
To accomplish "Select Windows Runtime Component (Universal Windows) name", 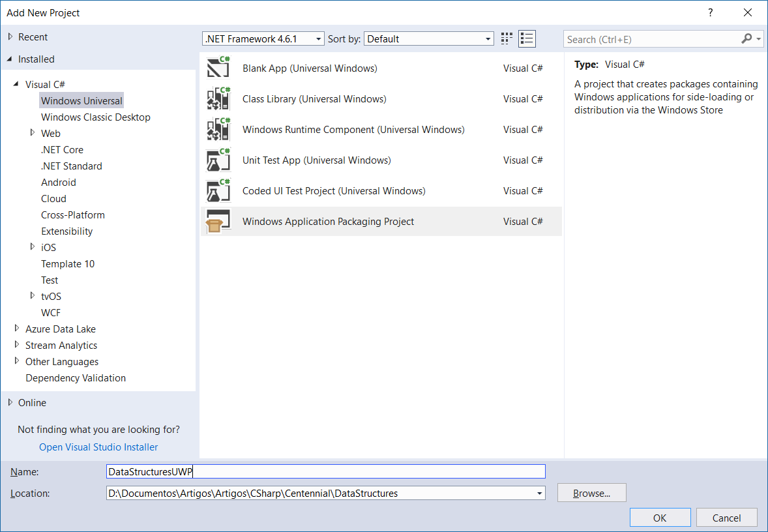I will [353, 130].
